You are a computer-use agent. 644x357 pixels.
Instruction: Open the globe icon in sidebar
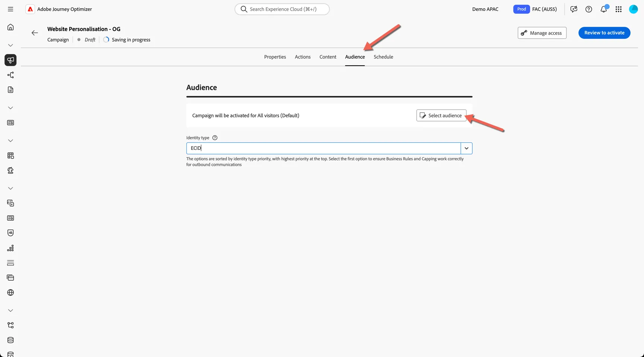(x=10, y=293)
